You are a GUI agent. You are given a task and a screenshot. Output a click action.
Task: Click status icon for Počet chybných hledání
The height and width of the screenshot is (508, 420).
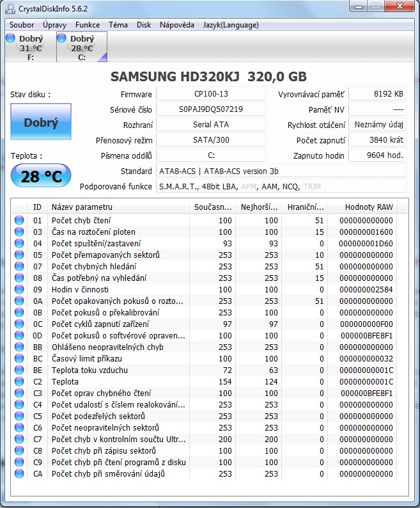coord(19,266)
